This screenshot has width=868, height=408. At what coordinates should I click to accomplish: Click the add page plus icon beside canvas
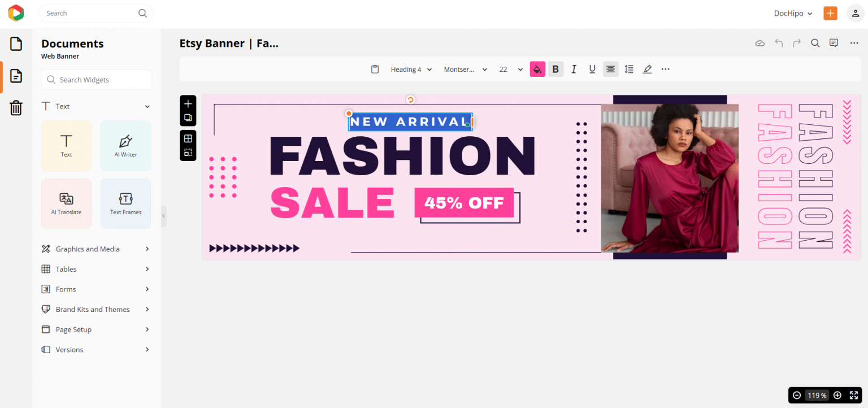188,103
